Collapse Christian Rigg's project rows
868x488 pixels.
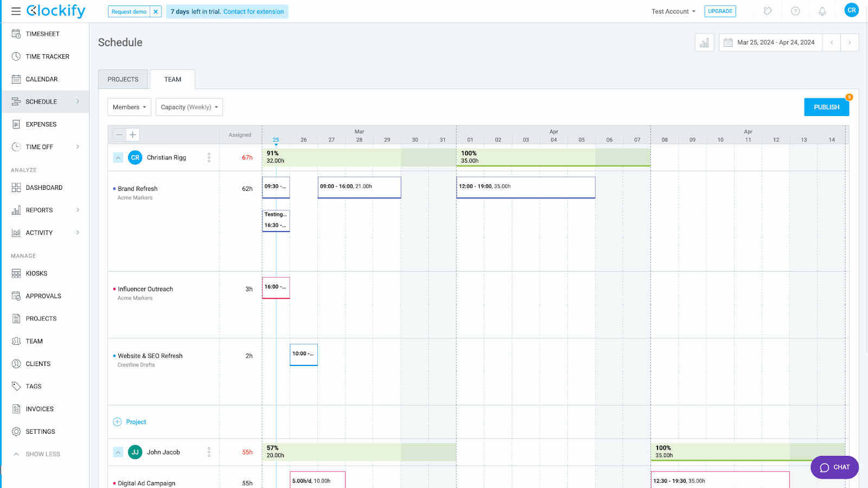118,157
